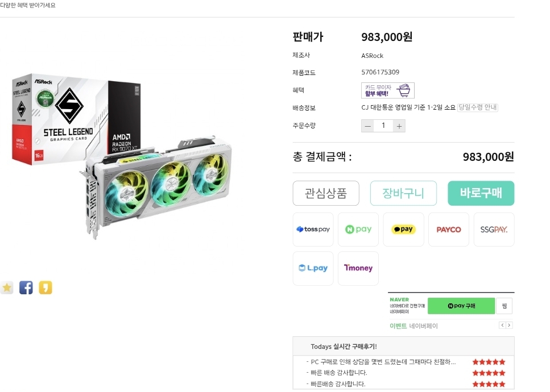Choose L.pay payment method
550x392 pixels.
[x=313, y=268]
